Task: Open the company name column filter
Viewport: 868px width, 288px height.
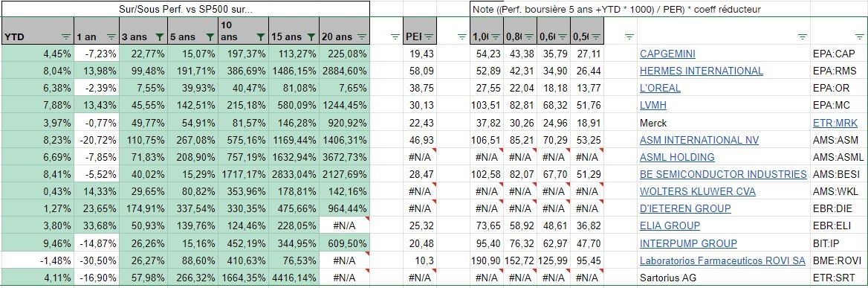Action: tap(802, 37)
